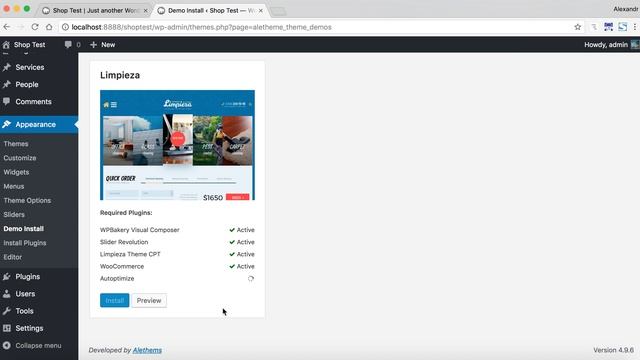Go to Themes submenu item
Screen dimensions: 640x360
point(16,144)
